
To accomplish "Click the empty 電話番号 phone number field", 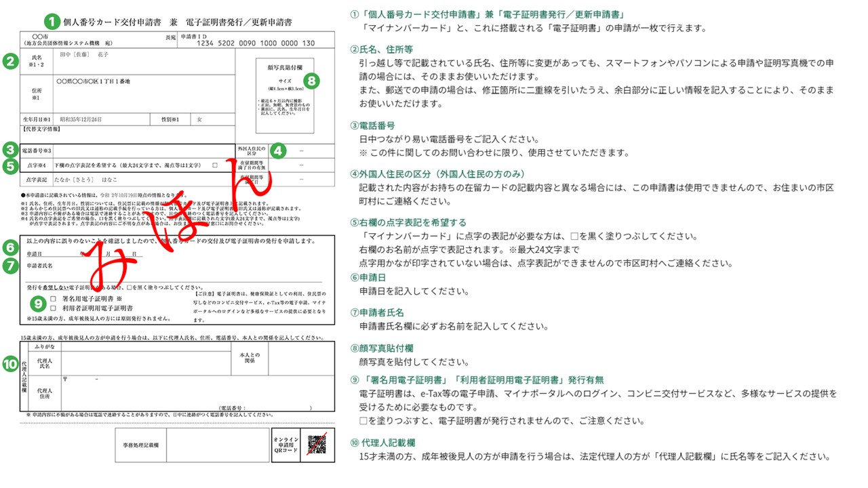I will click(144, 150).
